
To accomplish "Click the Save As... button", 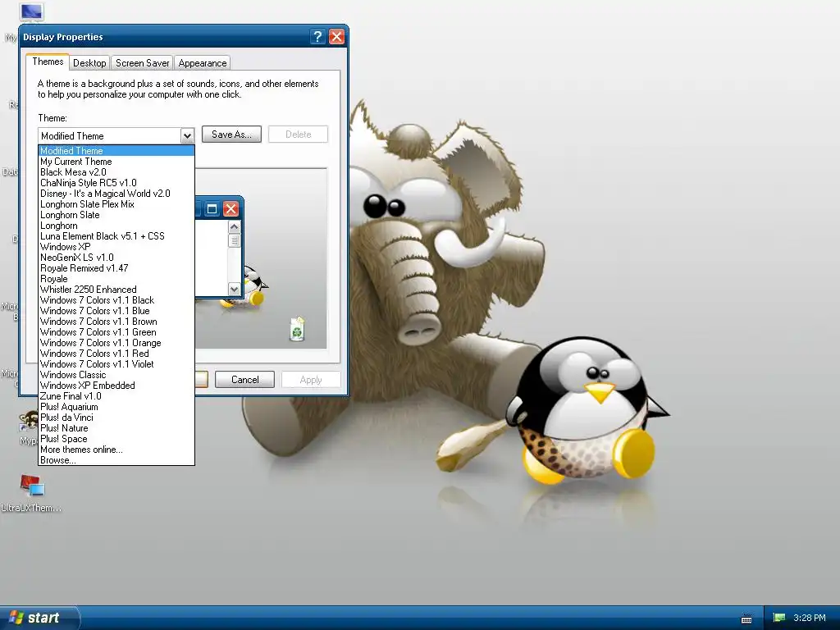I will 231,135.
